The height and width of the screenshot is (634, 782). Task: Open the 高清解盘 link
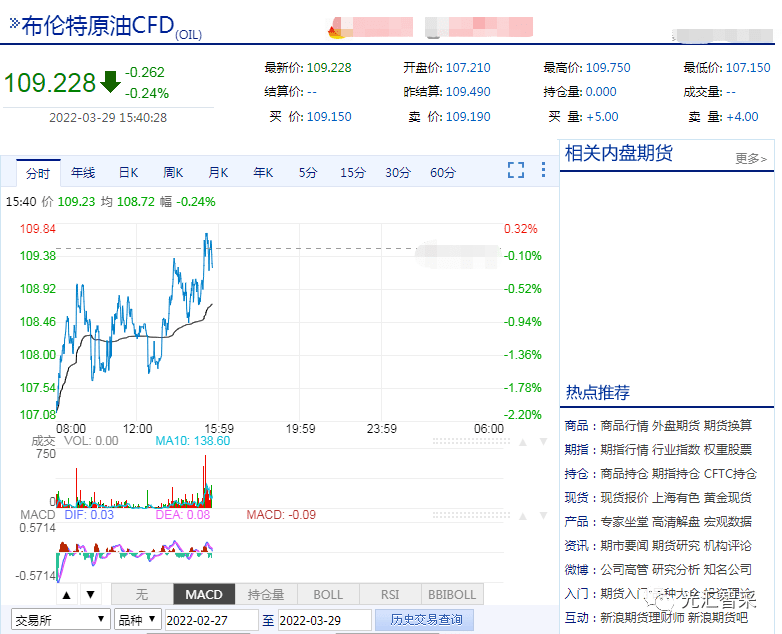tap(676, 522)
